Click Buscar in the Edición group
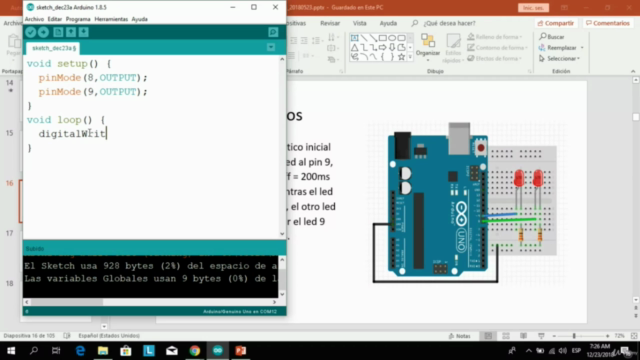The height and width of the screenshot is (360, 640). click(552, 37)
